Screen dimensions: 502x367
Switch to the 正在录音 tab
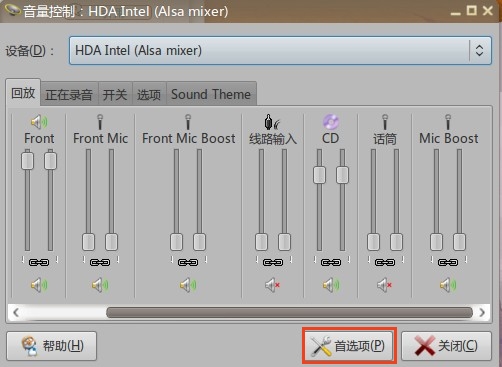coord(69,95)
